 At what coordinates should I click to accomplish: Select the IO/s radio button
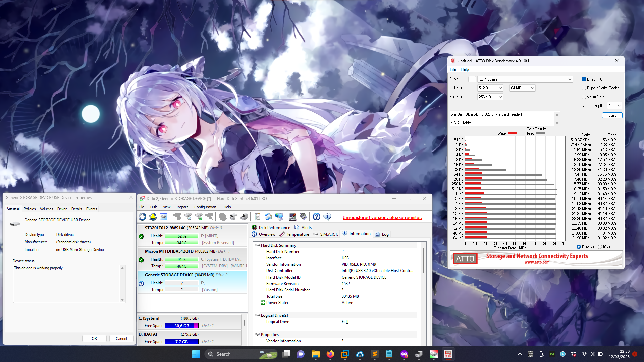tap(600, 247)
